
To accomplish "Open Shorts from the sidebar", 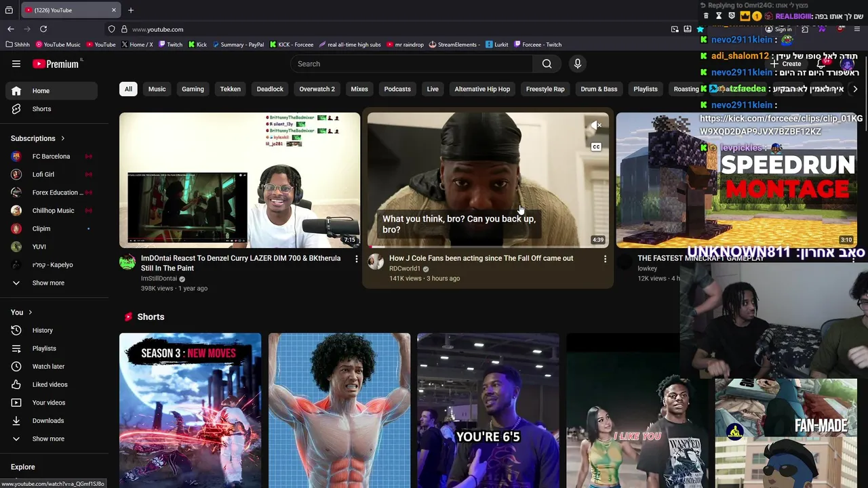I will tap(52, 109).
